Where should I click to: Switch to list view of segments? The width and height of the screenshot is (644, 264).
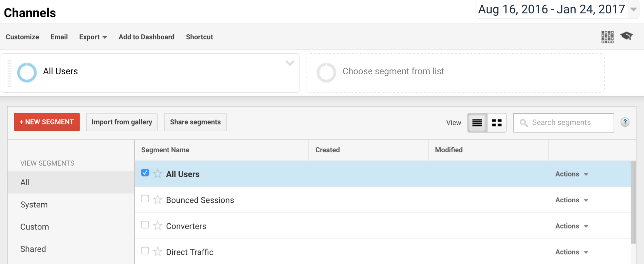(x=477, y=123)
